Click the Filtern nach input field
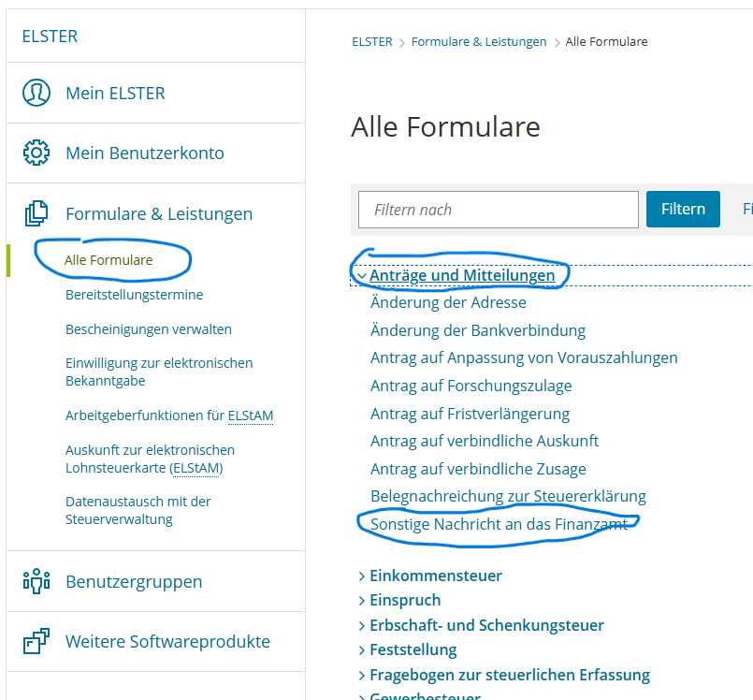The height and width of the screenshot is (700, 753). 498,210
